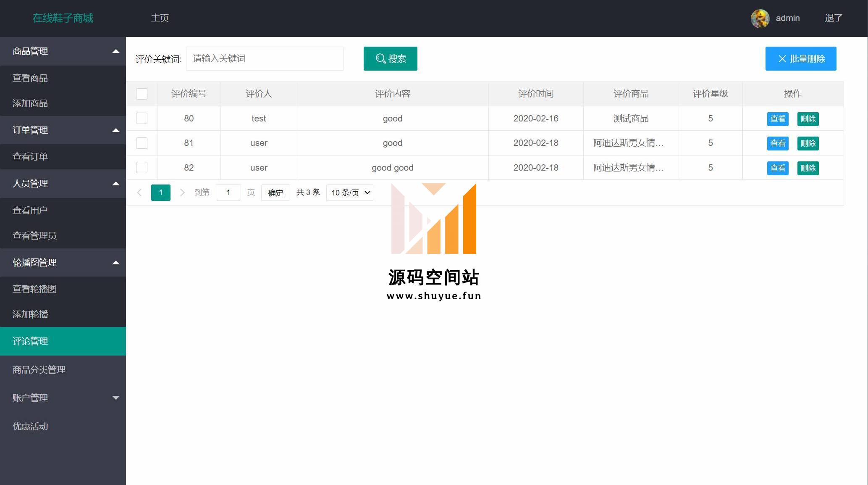Click the 确定 pagination confirm button
868x485 pixels.
coord(275,192)
